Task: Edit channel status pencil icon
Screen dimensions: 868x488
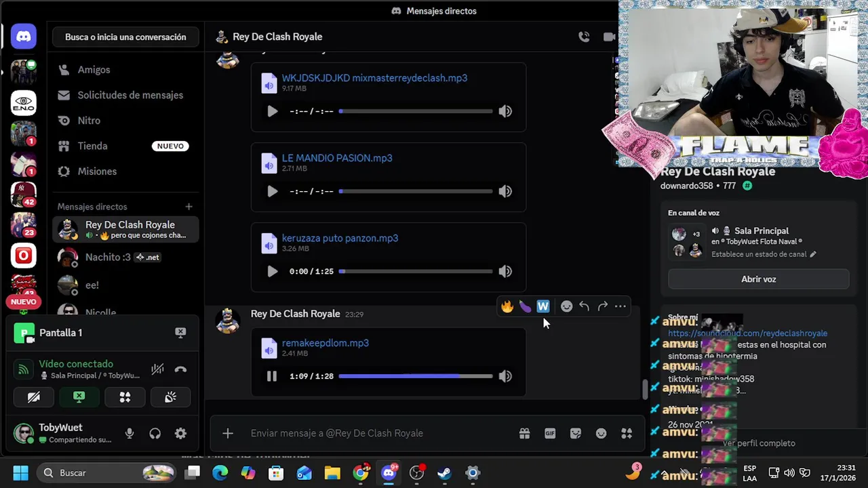Action: 813,255
